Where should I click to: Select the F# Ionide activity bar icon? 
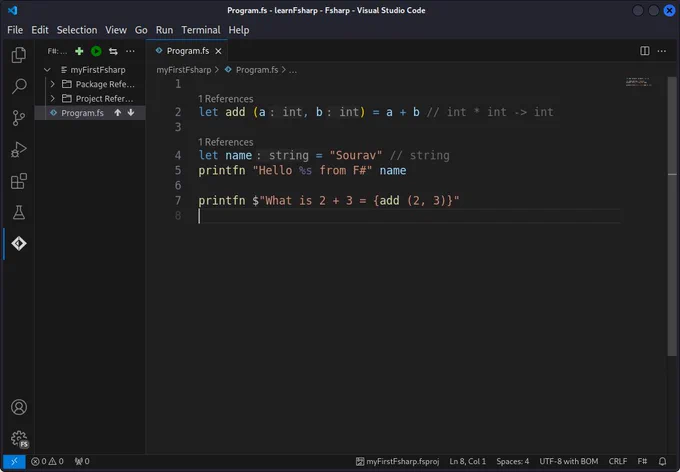19,243
